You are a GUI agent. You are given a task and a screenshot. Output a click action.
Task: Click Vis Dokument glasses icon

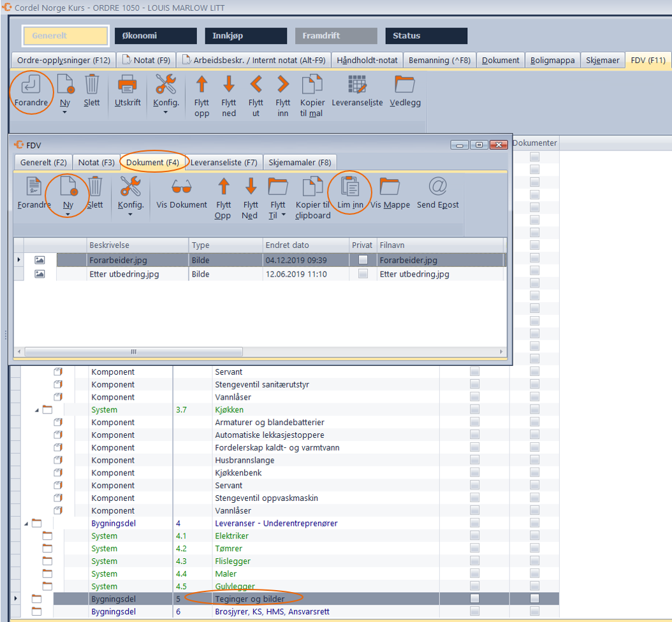(182, 187)
